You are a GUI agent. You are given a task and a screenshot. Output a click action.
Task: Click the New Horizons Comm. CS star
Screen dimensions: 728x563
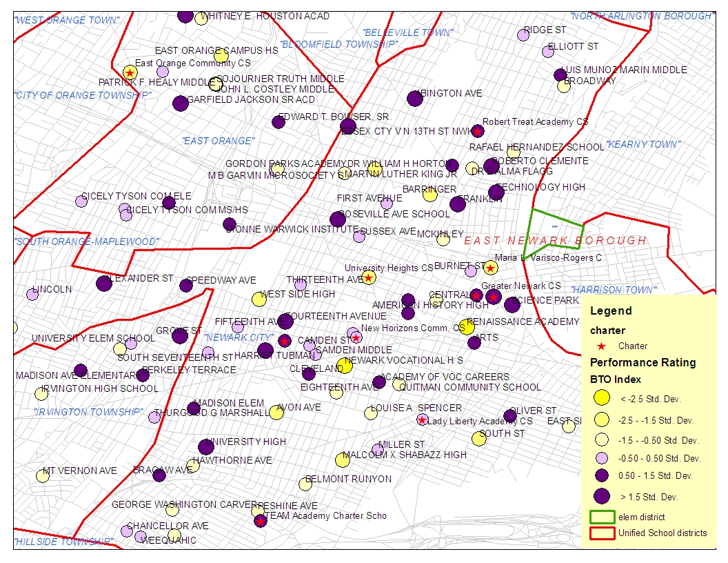tap(356, 337)
